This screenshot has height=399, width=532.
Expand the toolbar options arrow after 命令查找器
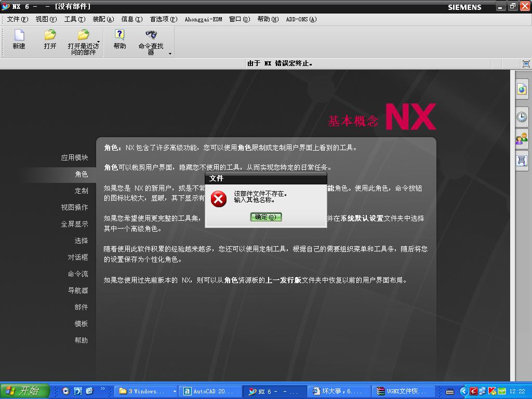170,54
